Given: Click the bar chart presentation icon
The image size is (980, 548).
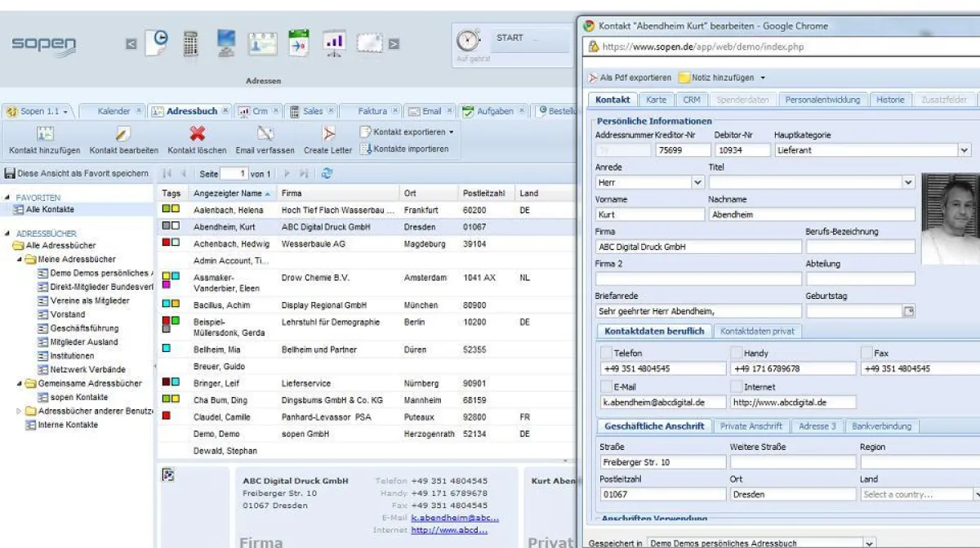Looking at the screenshot, I should 334,42.
